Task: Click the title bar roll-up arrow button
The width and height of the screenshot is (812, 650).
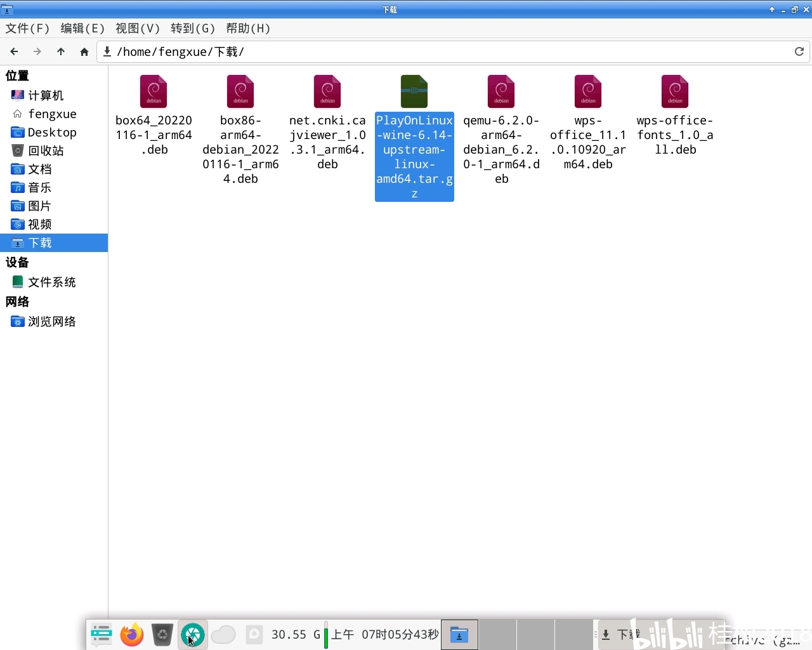Action: click(x=772, y=10)
